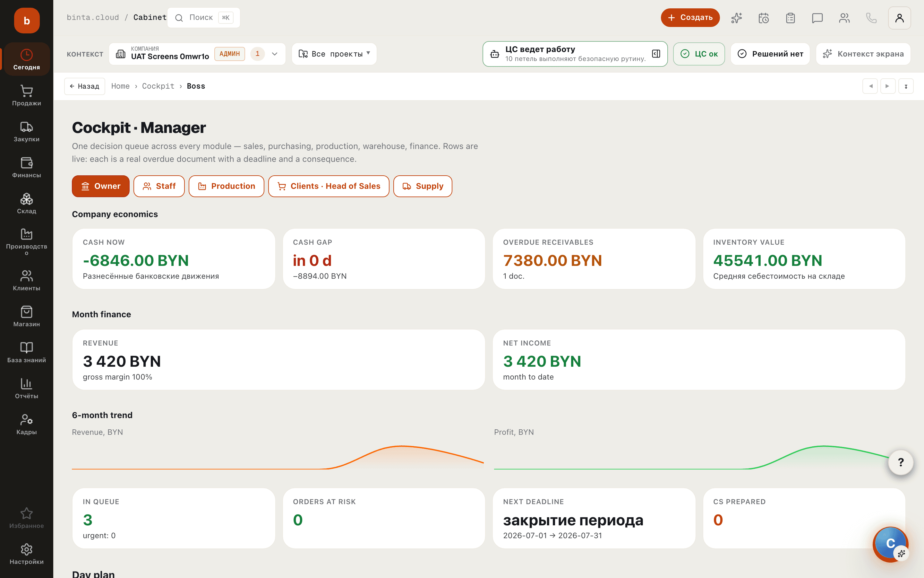Open База знаний sidebar section

coord(27,352)
